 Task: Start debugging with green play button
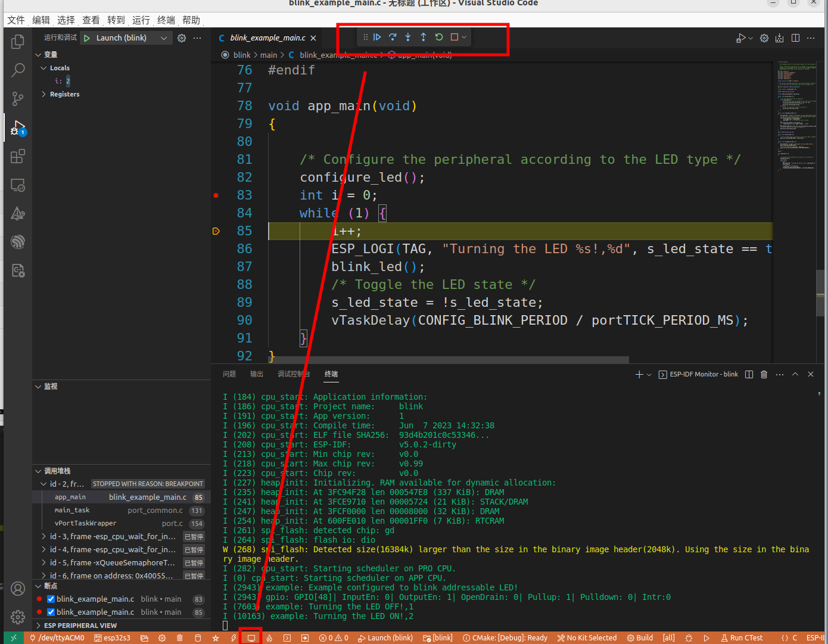[87, 38]
